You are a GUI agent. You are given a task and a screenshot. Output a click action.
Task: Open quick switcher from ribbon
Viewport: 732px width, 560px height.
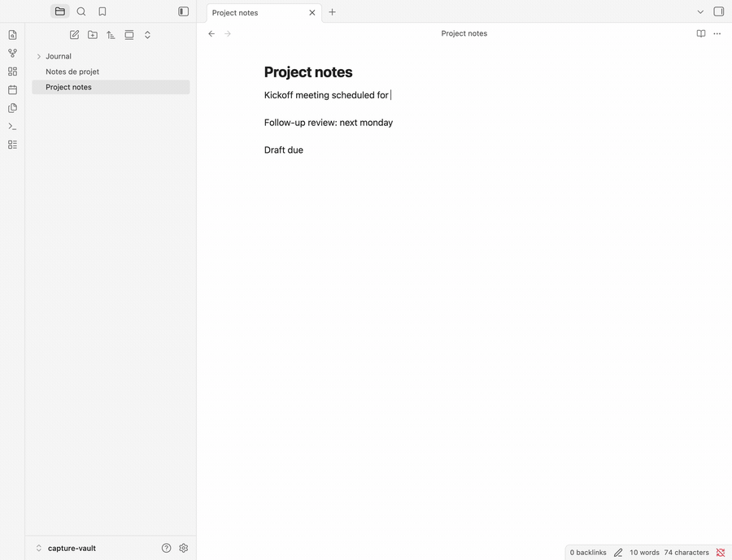pos(12,35)
